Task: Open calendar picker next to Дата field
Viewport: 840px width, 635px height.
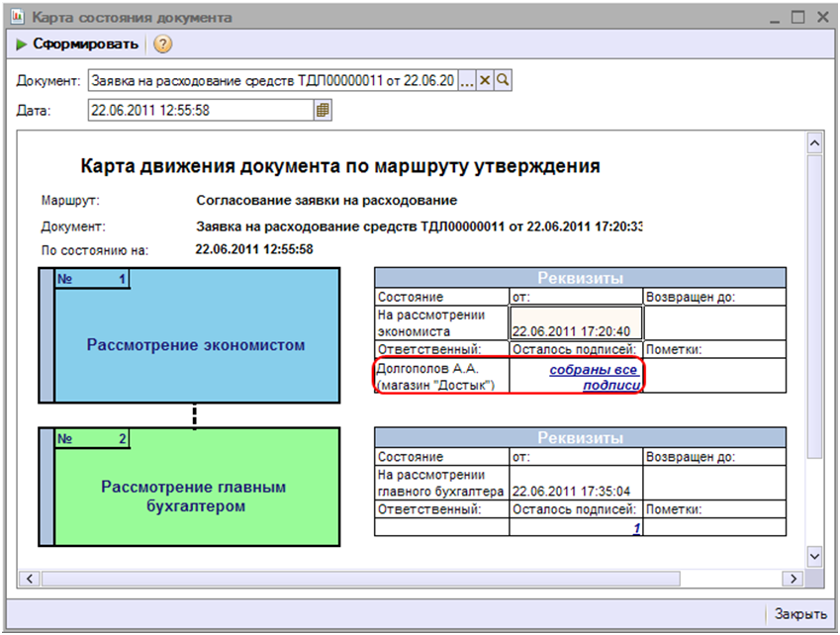Action: pyautogui.click(x=323, y=111)
